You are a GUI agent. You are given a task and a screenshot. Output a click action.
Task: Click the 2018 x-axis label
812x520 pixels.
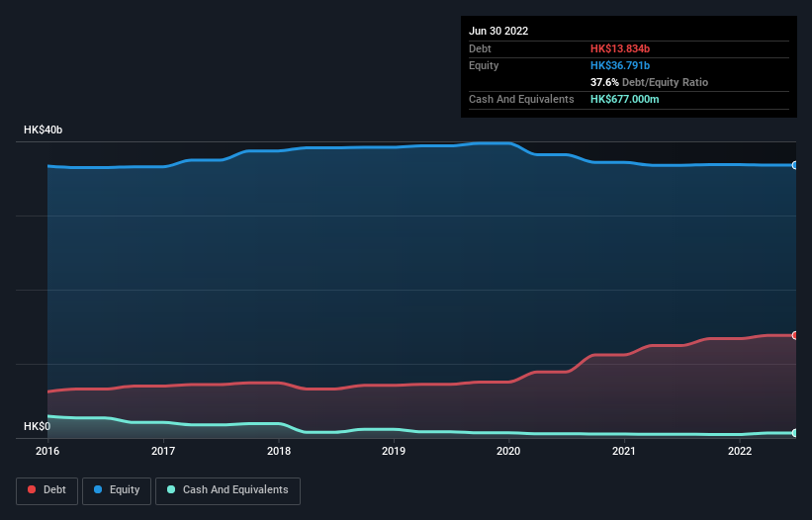click(x=279, y=451)
